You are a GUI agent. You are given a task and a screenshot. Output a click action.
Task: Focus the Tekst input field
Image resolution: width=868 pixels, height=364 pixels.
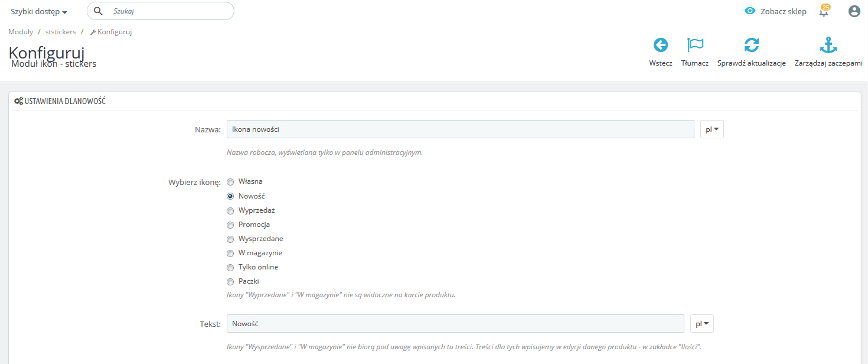455,324
